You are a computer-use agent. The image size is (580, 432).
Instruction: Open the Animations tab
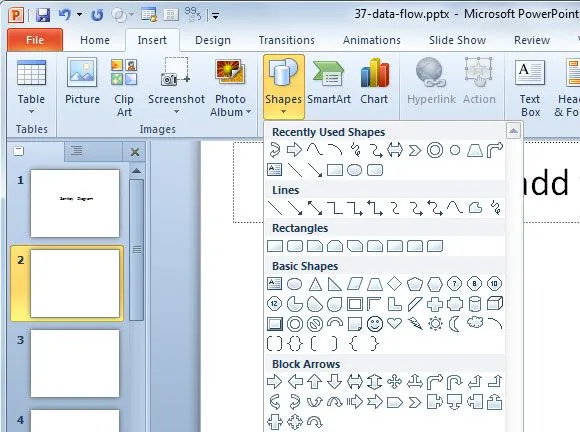point(372,40)
